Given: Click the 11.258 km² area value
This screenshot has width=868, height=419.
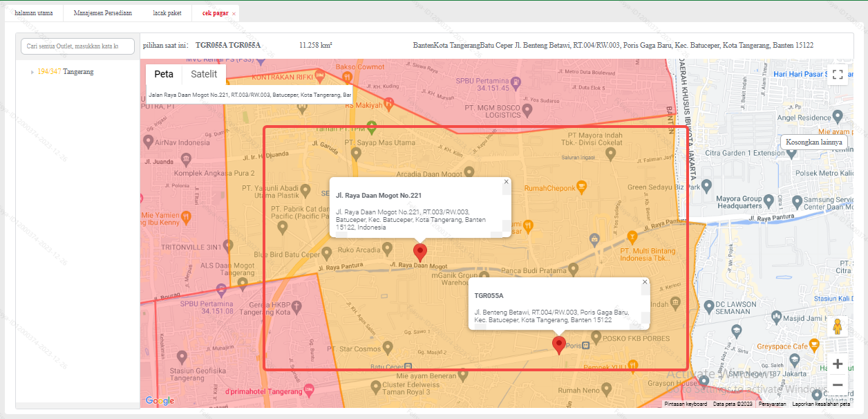Looking at the screenshot, I should point(316,46).
